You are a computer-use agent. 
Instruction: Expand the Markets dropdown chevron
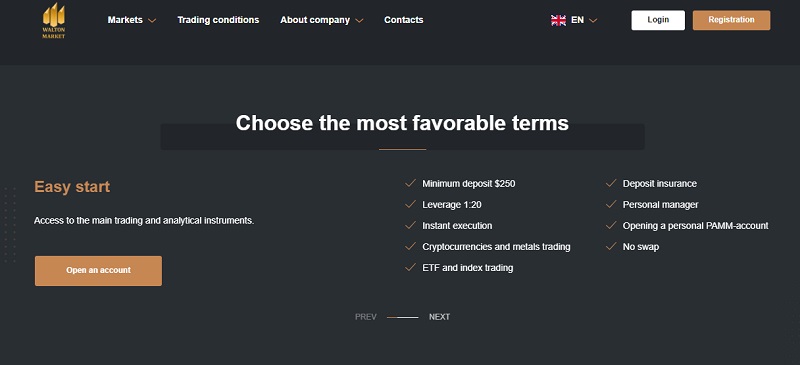click(152, 21)
